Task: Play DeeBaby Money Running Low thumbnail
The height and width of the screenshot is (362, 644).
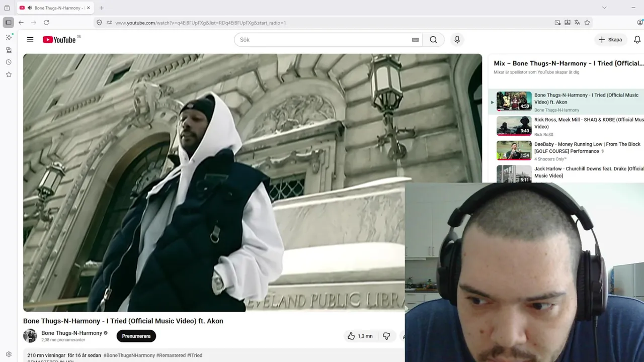Action: coord(514,150)
